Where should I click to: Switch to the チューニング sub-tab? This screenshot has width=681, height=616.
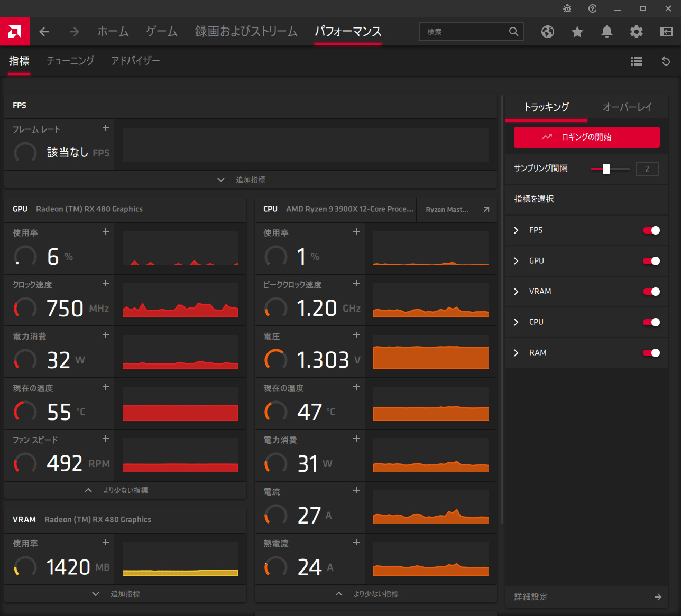click(70, 61)
